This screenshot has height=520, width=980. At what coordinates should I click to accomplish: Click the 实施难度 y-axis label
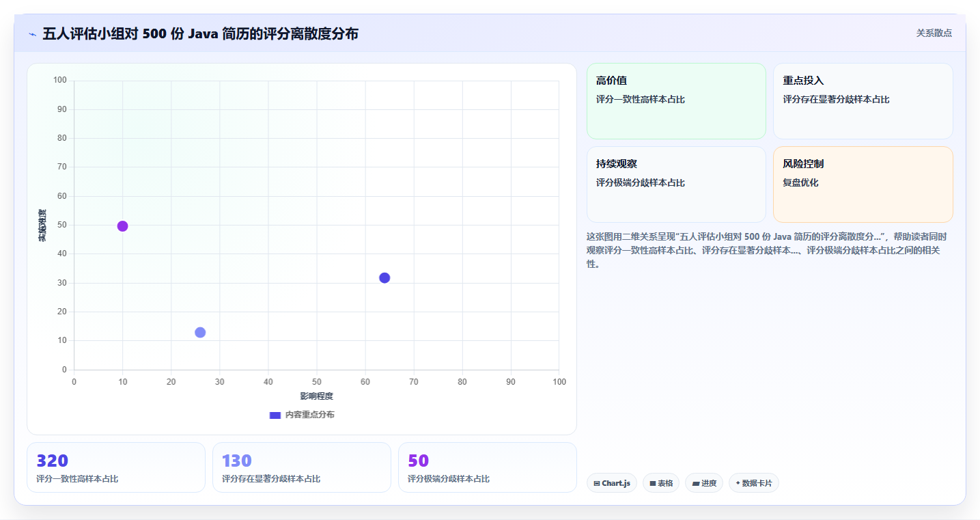coord(42,225)
